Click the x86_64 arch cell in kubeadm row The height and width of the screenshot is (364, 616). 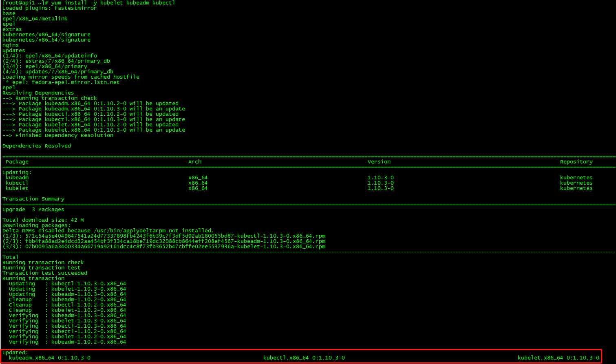pyautogui.click(x=198, y=178)
